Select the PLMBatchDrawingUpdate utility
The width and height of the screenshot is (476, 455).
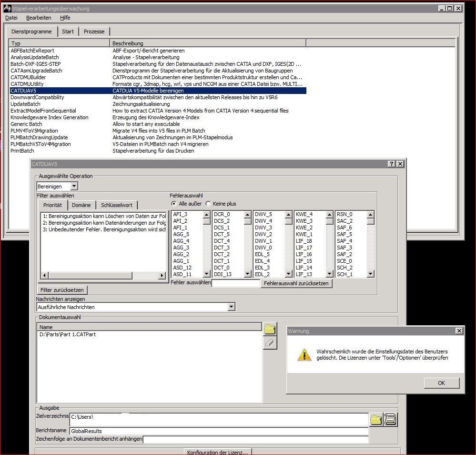pos(158,137)
